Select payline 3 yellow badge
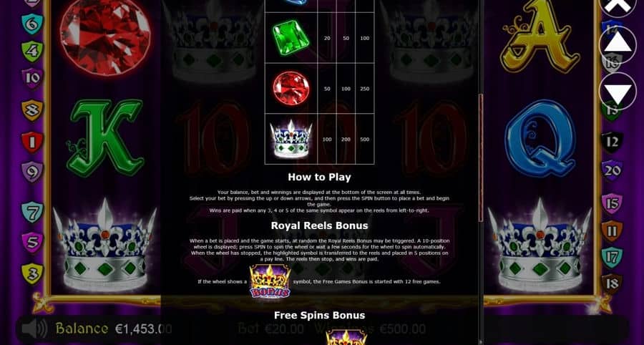Screen dimensions: 644x345 (x=32, y=273)
